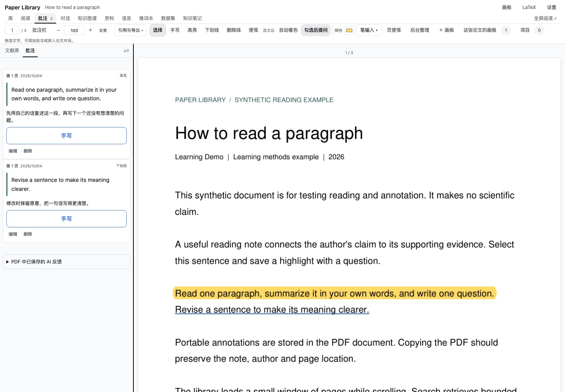Viewport: 565px width, 392px height.
Task: Activate the 选择 selection tool
Action: [158, 30]
